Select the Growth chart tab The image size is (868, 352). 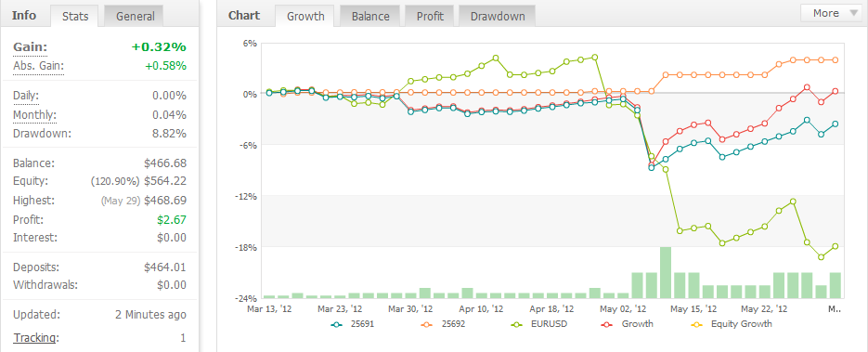pyautogui.click(x=305, y=16)
